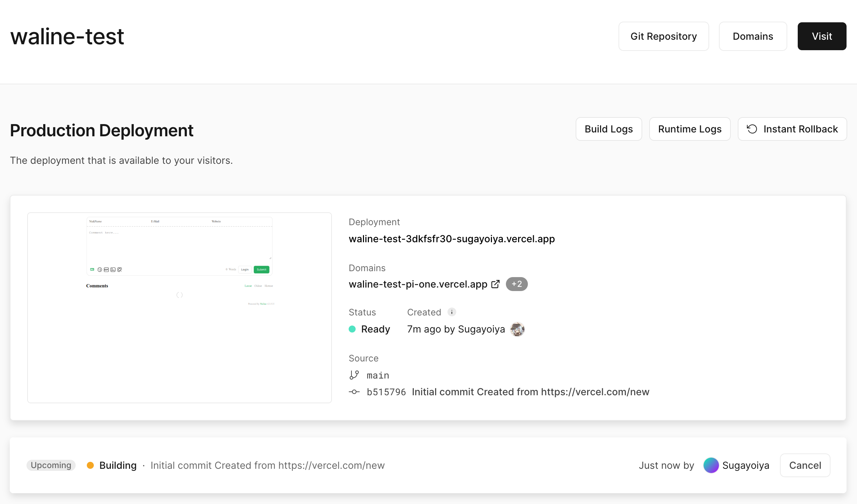View the Build Logs
The width and height of the screenshot is (857, 504).
609,129
